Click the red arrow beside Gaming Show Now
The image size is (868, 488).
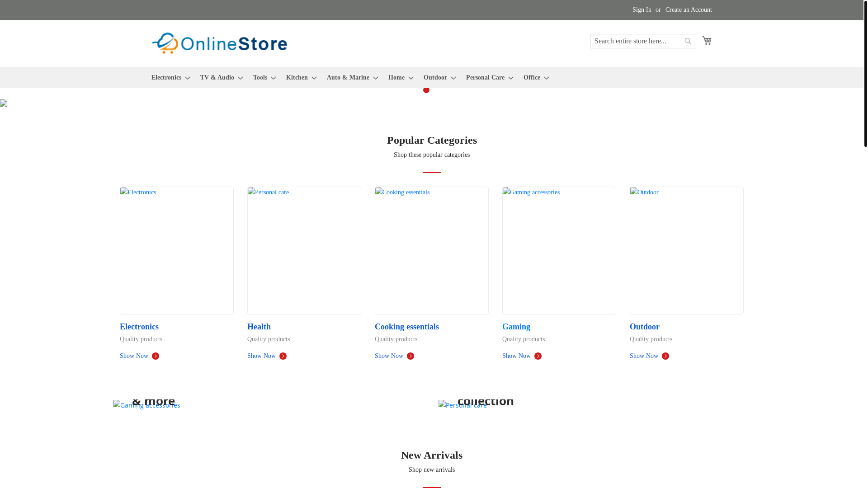(x=538, y=356)
